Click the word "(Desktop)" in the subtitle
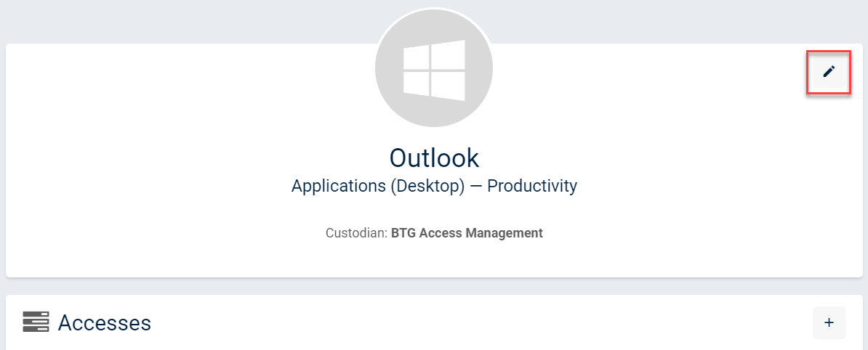 pos(427,186)
